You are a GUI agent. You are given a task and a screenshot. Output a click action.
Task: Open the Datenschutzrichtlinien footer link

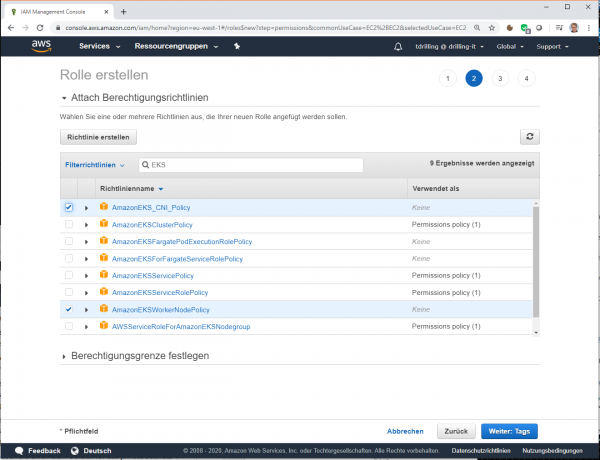[x=481, y=451]
